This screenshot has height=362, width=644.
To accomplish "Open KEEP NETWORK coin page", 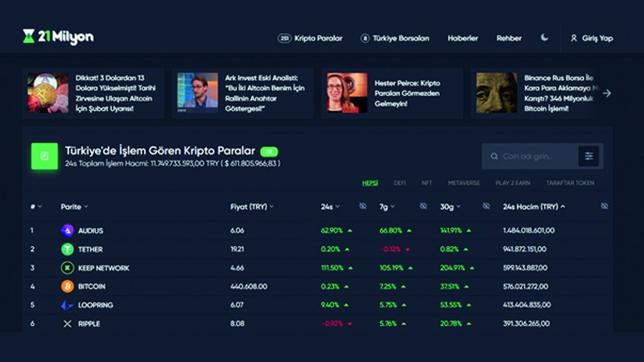I will tap(104, 268).
